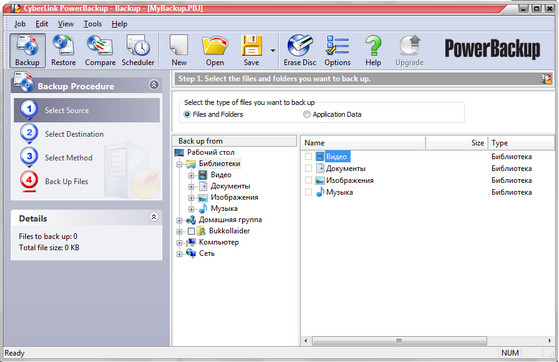Click the Open folder icon
This screenshot has height=362, width=559.
click(215, 51)
